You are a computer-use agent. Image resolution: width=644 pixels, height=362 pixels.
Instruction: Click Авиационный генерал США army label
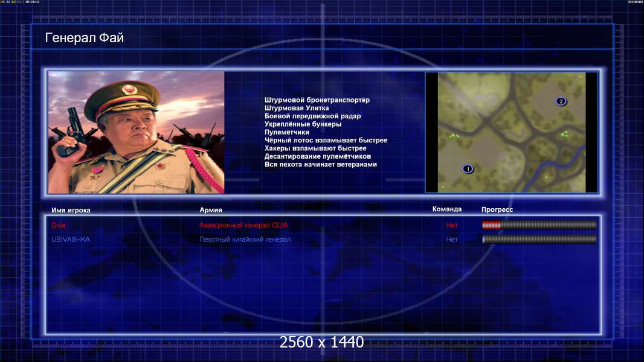243,225
